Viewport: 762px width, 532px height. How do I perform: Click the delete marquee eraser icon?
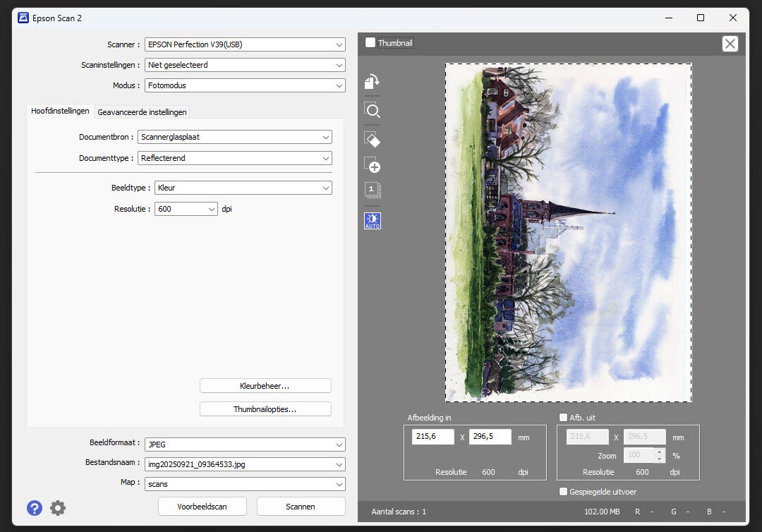point(372,139)
